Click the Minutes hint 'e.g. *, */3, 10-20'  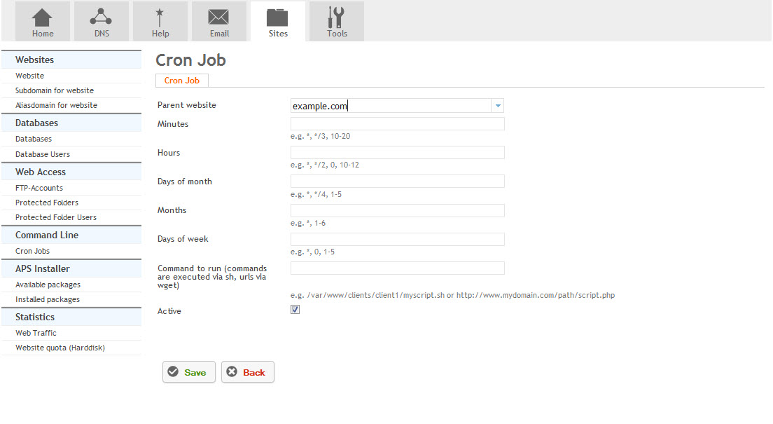[x=320, y=136]
